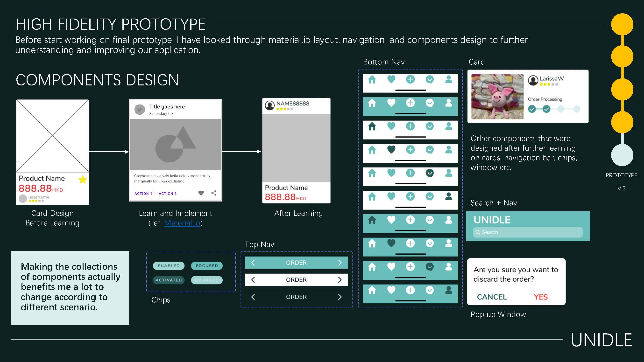The height and width of the screenshot is (362, 644).
Task: Click the second checked order progress step
Action: pyautogui.click(x=546, y=109)
